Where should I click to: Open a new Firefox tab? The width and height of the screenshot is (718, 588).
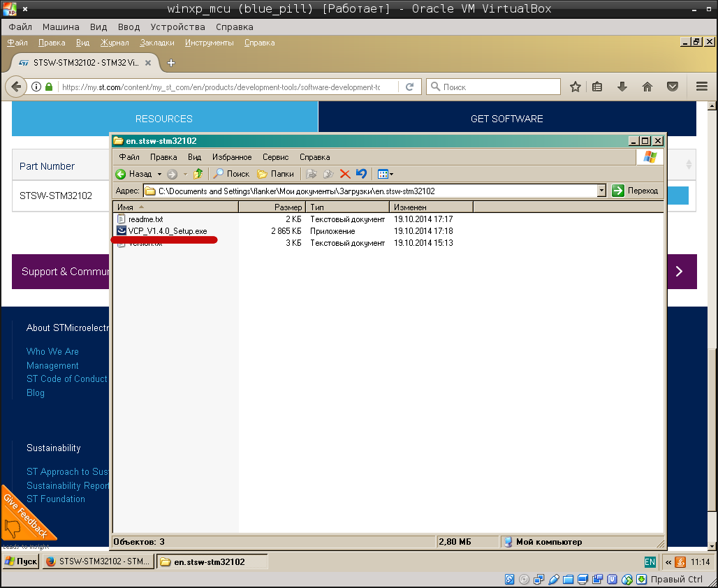pos(171,63)
